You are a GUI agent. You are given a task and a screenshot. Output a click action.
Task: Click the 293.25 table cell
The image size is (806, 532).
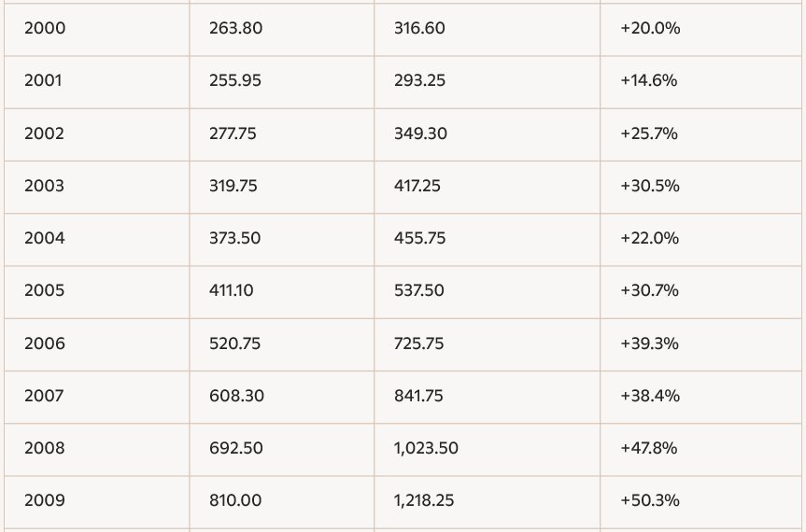[x=419, y=80]
